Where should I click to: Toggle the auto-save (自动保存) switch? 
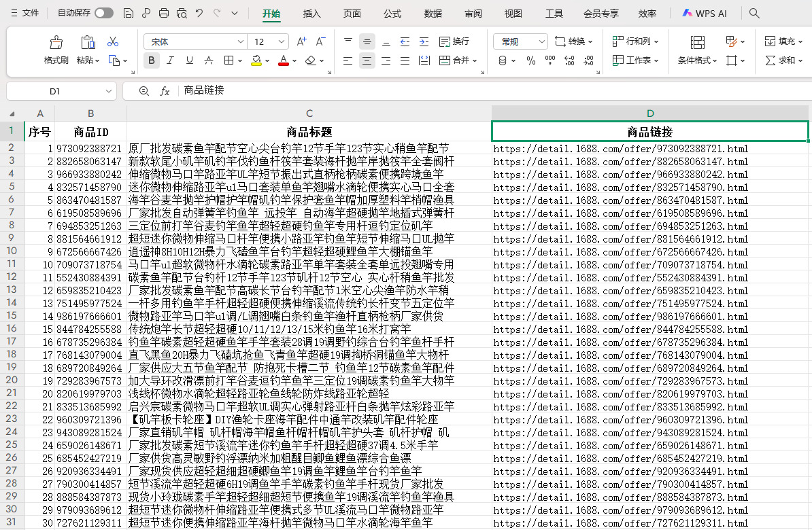click(x=103, y=13)
